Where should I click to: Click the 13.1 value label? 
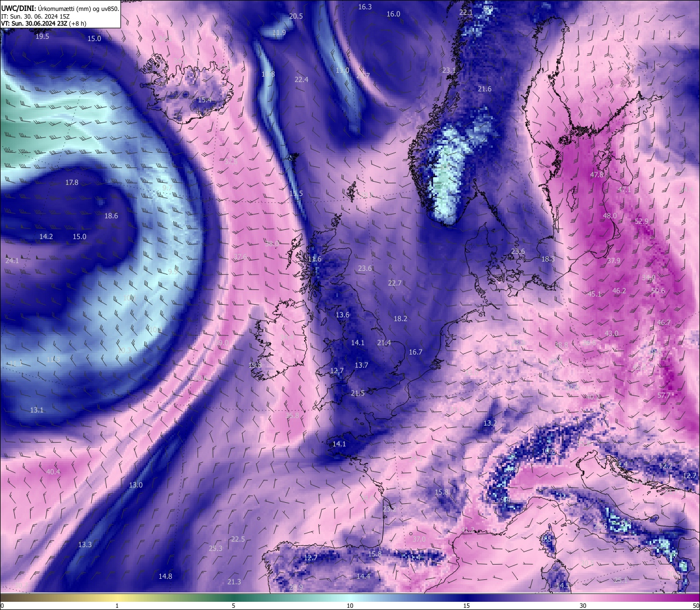tap(37, 410)
